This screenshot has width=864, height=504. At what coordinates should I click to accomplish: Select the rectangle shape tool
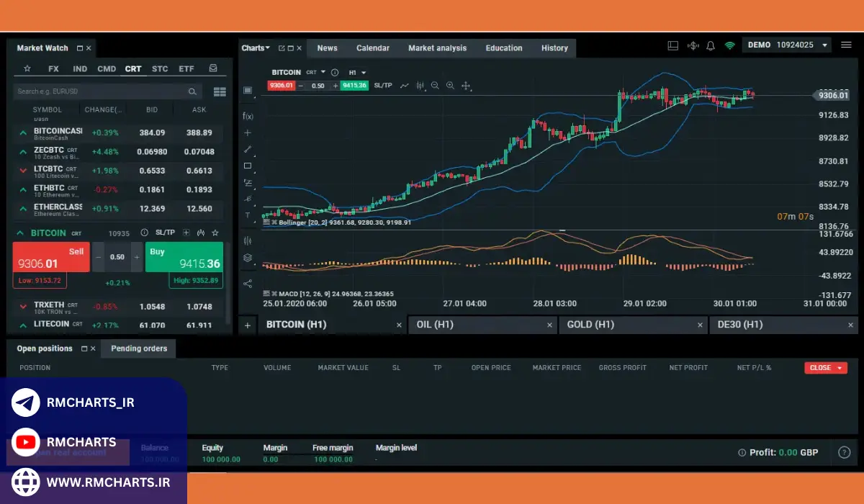(248, 166)
